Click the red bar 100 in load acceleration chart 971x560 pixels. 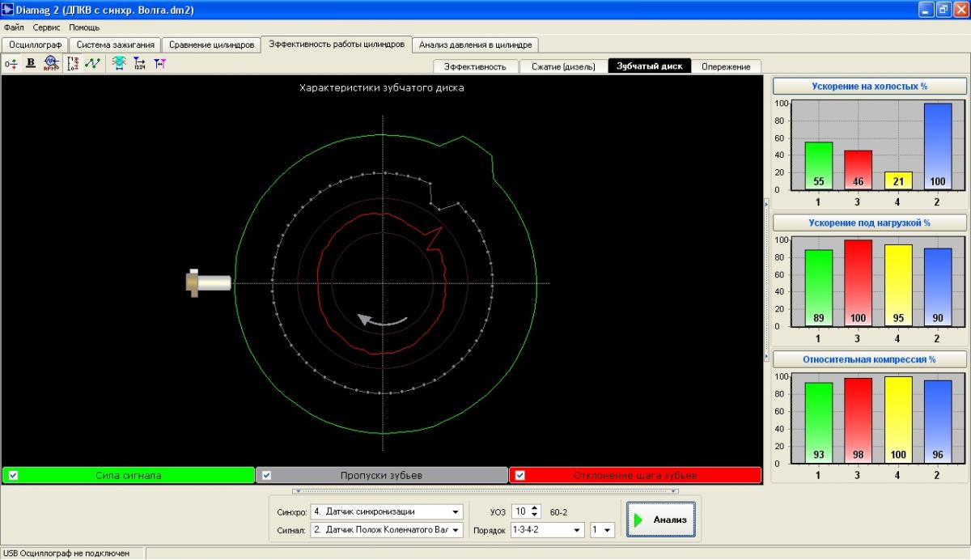pyautogui.click(x=858, y=283)
